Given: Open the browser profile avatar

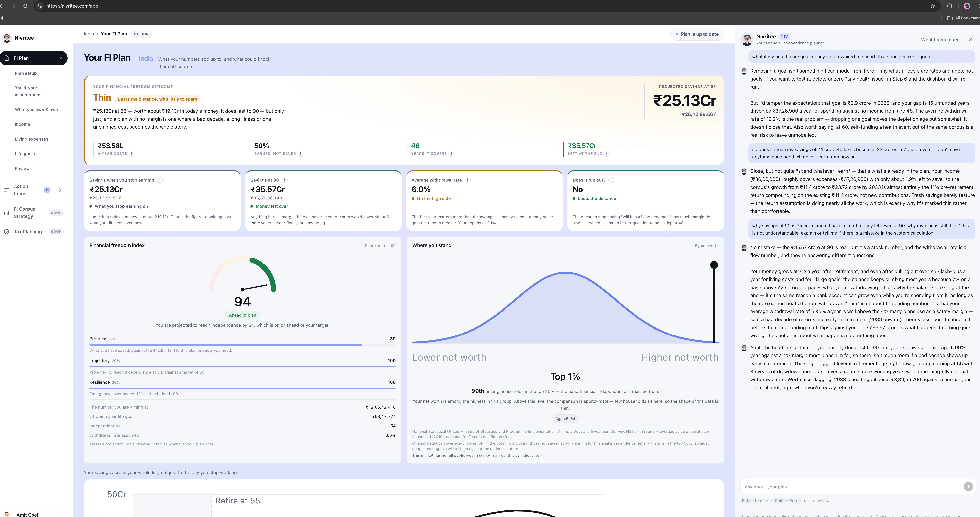Looking at the screenshot, I should [967, 6].
